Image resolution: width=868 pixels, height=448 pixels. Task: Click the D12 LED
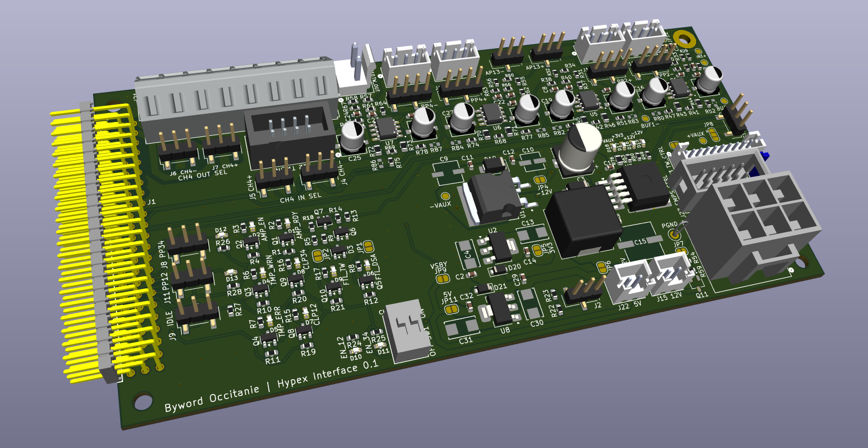click(x=221, y=235)
